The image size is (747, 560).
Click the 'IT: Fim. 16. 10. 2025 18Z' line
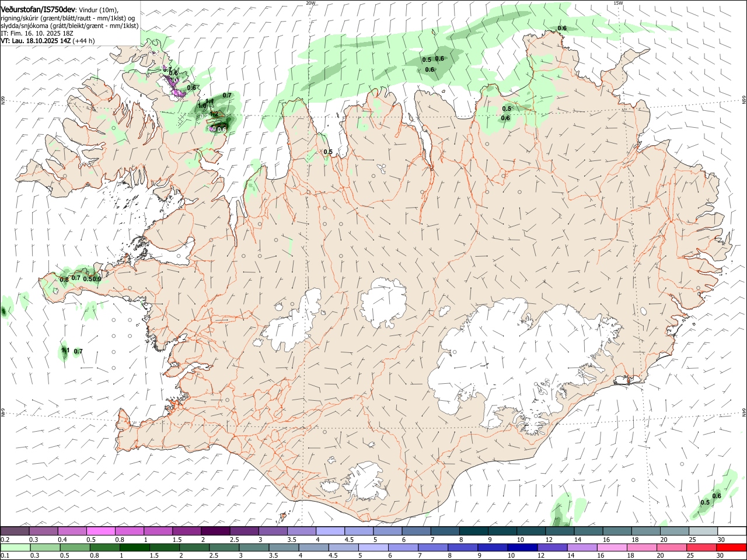tap(37, 33)
